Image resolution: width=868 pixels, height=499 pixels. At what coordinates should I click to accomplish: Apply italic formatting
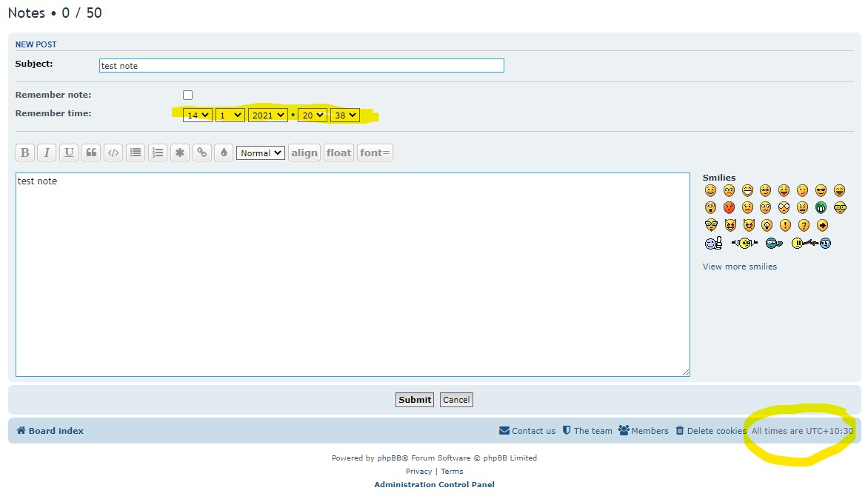[x=47, y=152]
